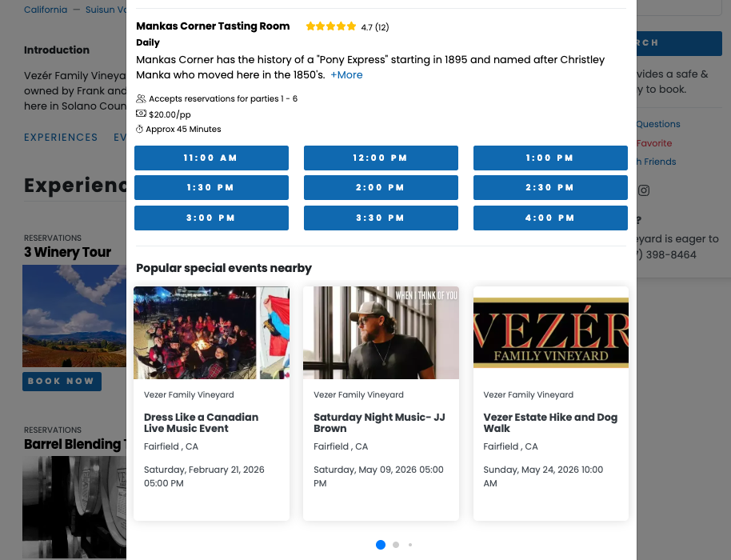Open Vezer Family Vineyard logo image
The width and height of the screenshot is (731, 560).
(x=551, y=333)
